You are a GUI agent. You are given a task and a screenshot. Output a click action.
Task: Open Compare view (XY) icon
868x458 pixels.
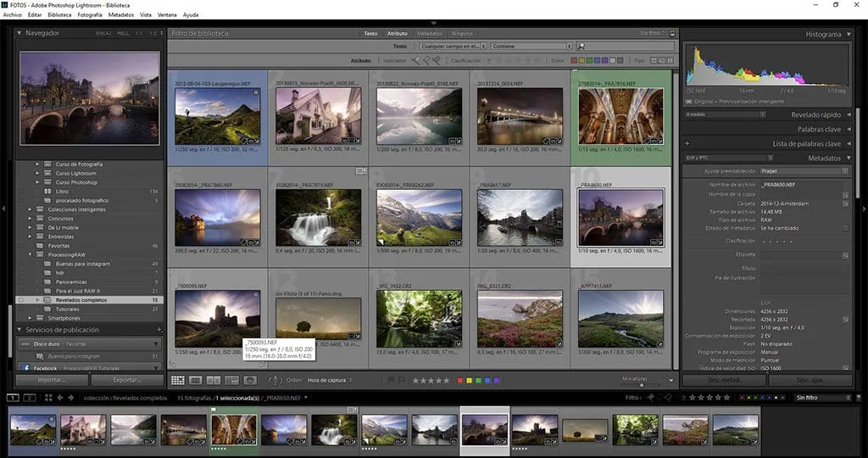coord(213,381)
